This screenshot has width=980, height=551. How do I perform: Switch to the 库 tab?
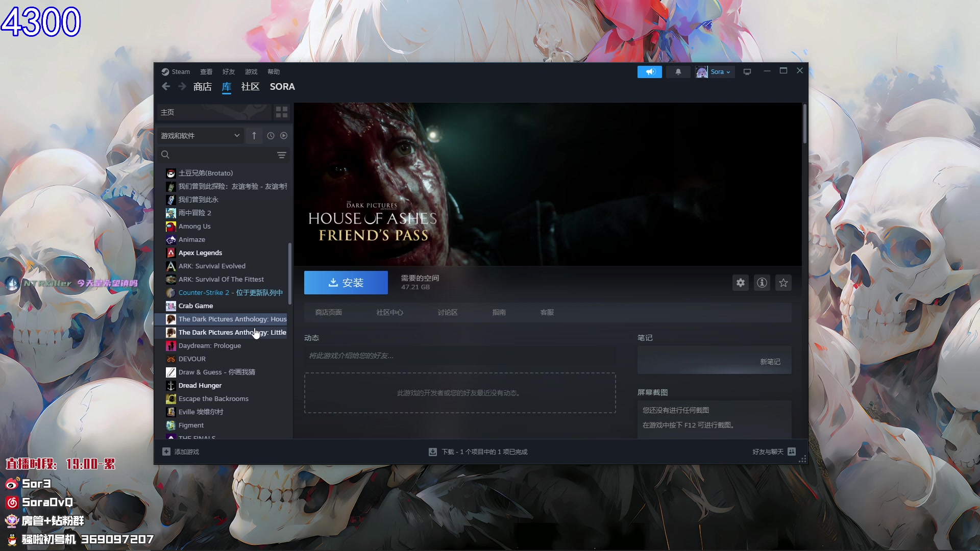coord(227,87)
